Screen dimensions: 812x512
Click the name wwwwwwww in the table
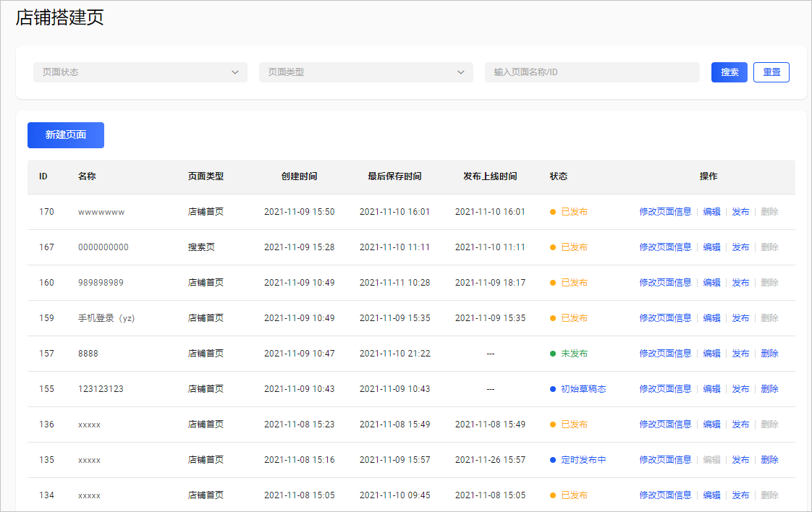tap(101, 213)
